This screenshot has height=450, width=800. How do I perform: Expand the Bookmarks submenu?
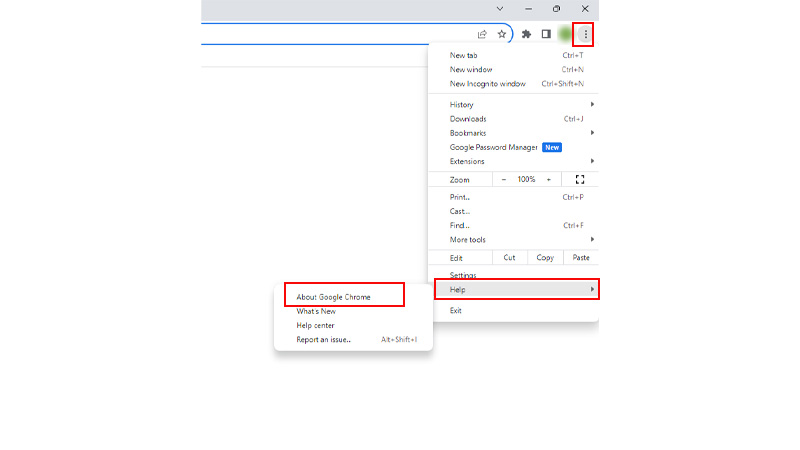tap(514, 133)
